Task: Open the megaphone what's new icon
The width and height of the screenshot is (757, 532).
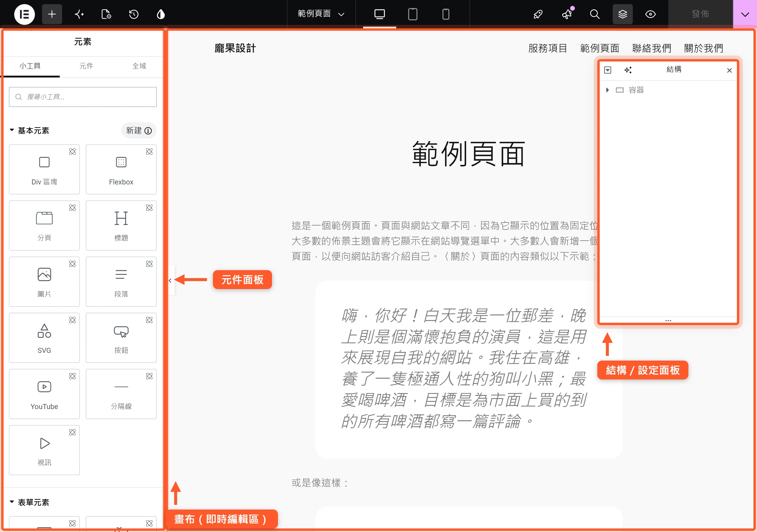Action: point(567,14)
